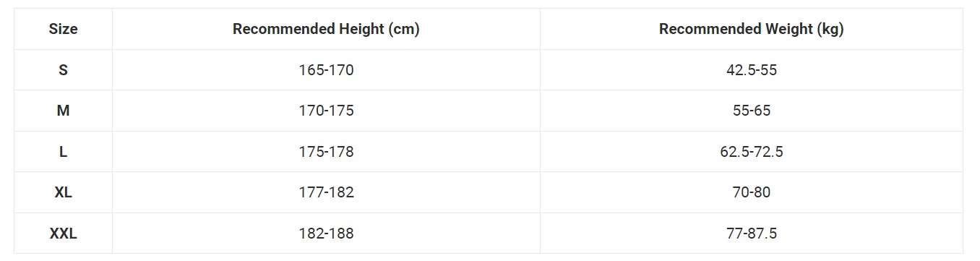Select height cell 170-175

click(x=326, y=111)
